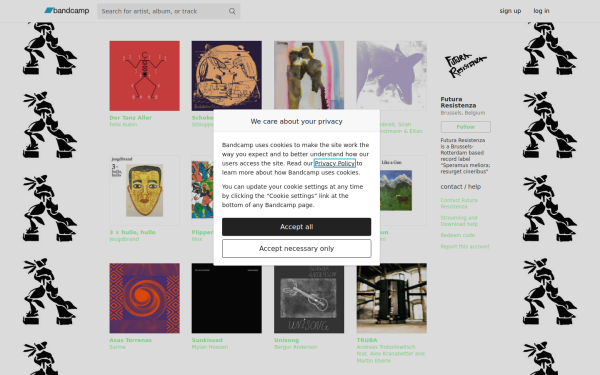Open the Like a Gun album cover
This screenshot has width=600, height=375.
403,190
